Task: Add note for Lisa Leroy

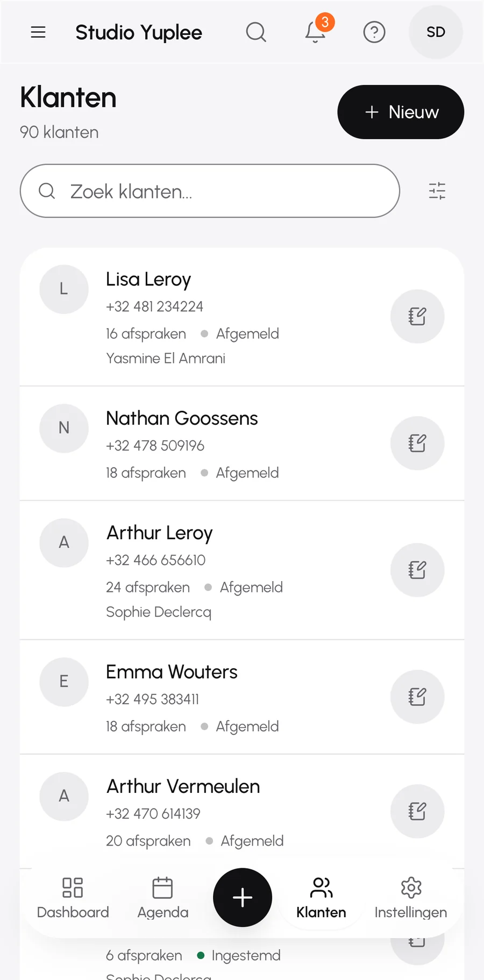Action: point(417,317)
